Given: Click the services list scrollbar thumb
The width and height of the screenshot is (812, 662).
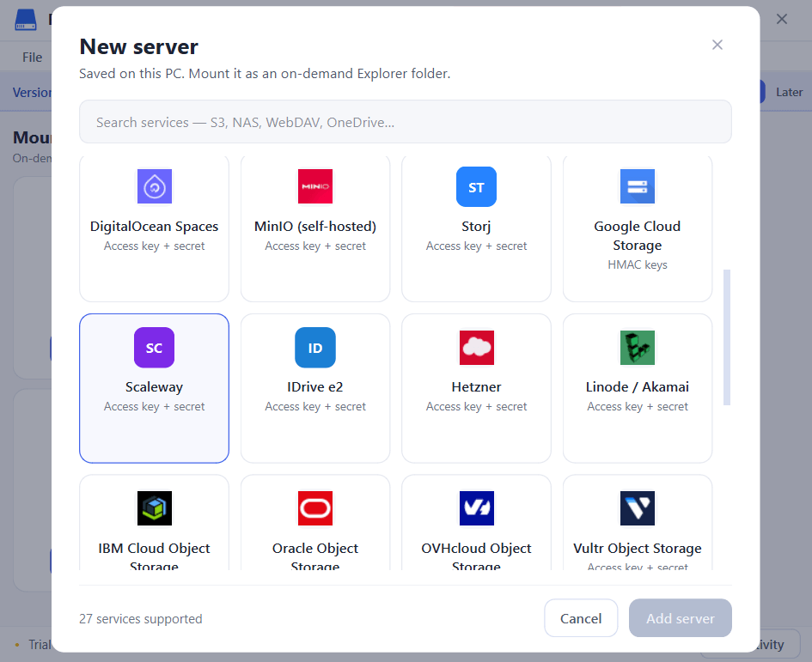Looking at the screenshot, I should click(x=727, y=337).
